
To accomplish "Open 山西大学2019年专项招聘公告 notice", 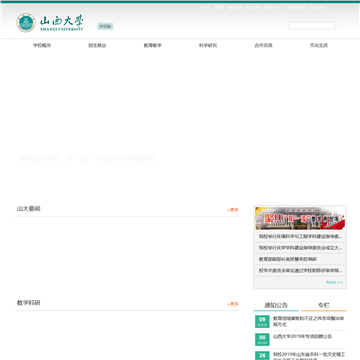I will pyautogui.click(x=302, y=336).
